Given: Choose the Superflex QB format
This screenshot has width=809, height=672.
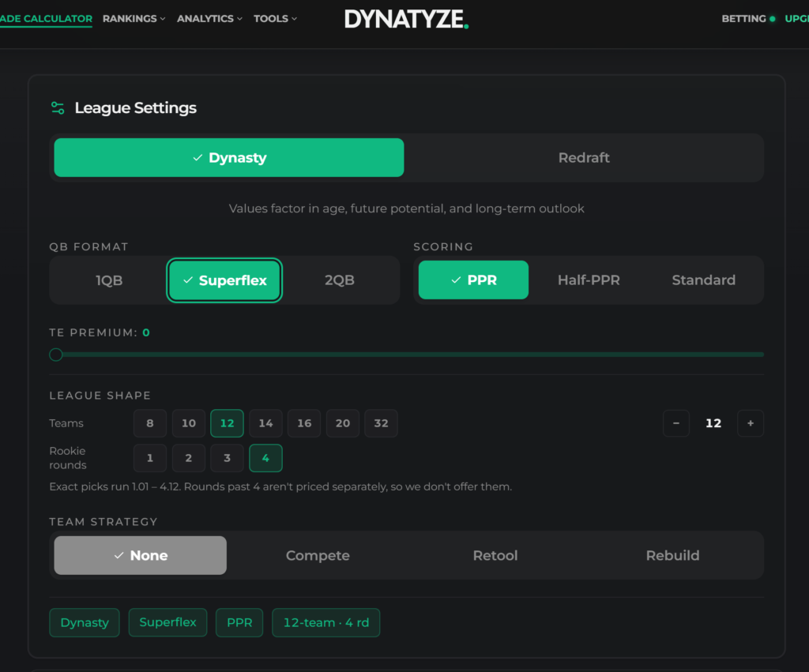Looking at the screenshot, I should [224, 280].
